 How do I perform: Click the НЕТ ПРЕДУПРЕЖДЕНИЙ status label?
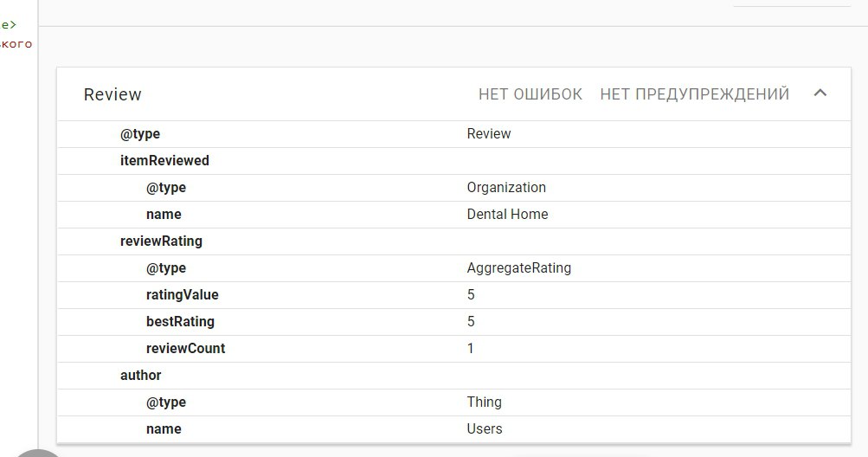pos(695,94)
